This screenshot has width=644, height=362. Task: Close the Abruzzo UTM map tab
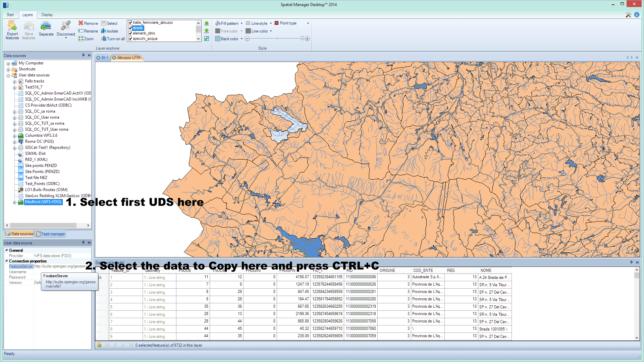click(x=114, y=58)
